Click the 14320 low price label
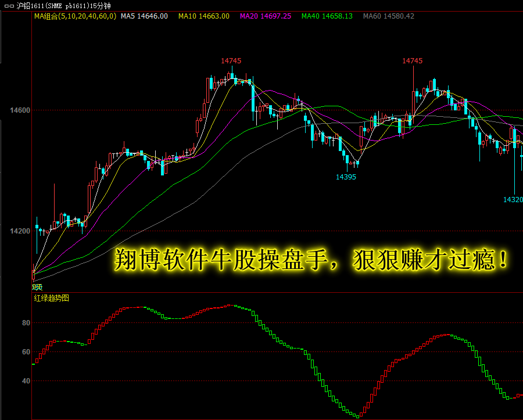The image size is (523, 420). pyautogui.click(x=513, y=200)
